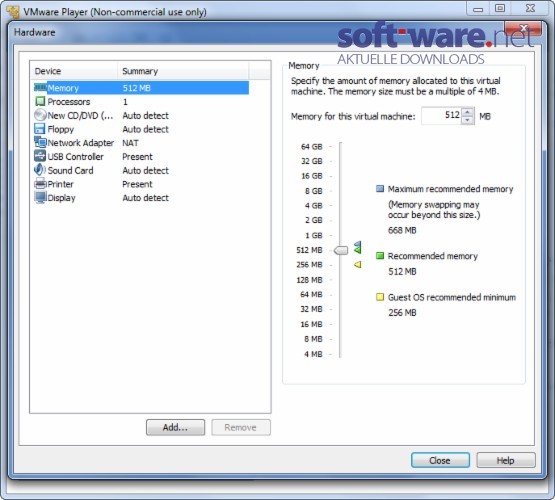Click the Processors device icon
The height and width of the screenshot is (500, 555).
[x=40, y=101]
